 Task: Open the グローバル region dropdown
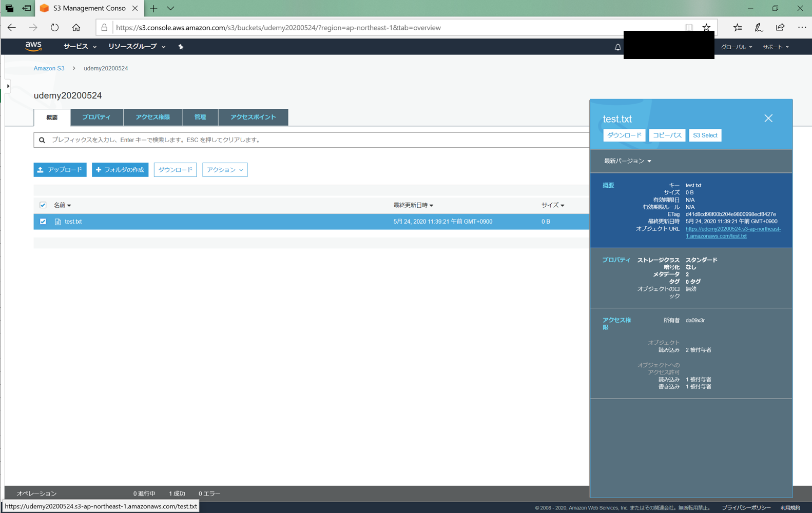pos(737,47)
